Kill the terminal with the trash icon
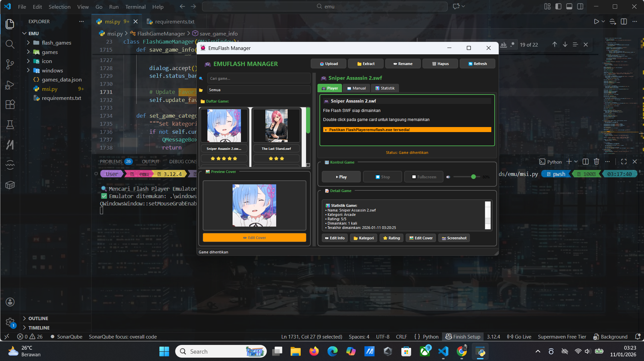Screen dimensions: 644x361 [x=596, y=162]
